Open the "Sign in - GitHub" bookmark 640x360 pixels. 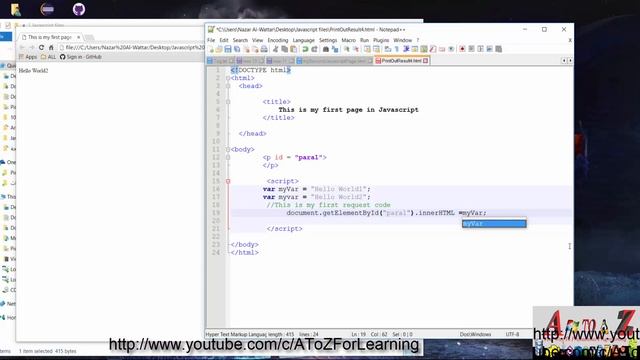coord(80,57)
